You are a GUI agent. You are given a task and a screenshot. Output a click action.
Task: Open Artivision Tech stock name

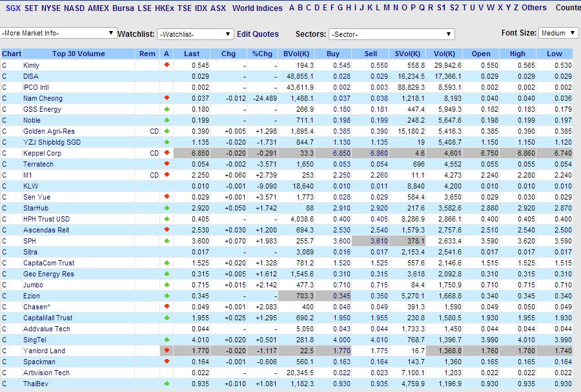point(46,373)
